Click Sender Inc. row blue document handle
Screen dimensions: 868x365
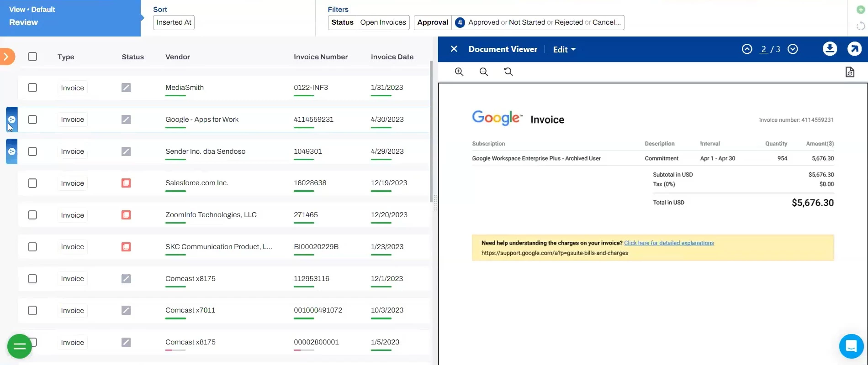[12, 151]
